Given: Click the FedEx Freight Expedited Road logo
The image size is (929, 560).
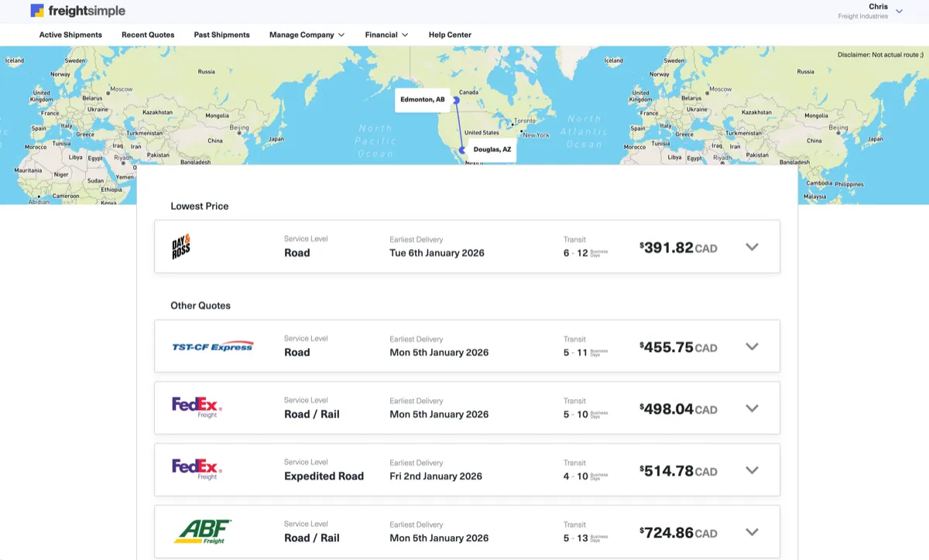Looking at the screenshot, I should pyautogui.click(x=197, y=470).
